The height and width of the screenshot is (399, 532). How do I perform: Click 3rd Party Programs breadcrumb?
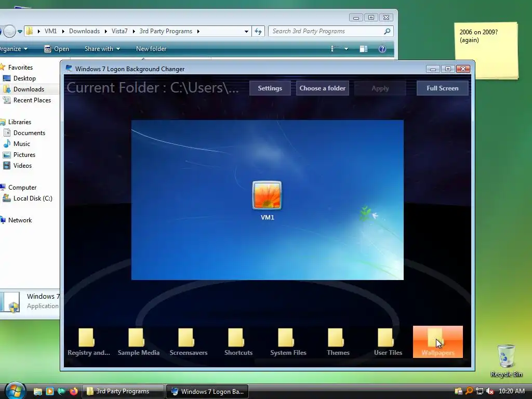(x=166, y=31)
